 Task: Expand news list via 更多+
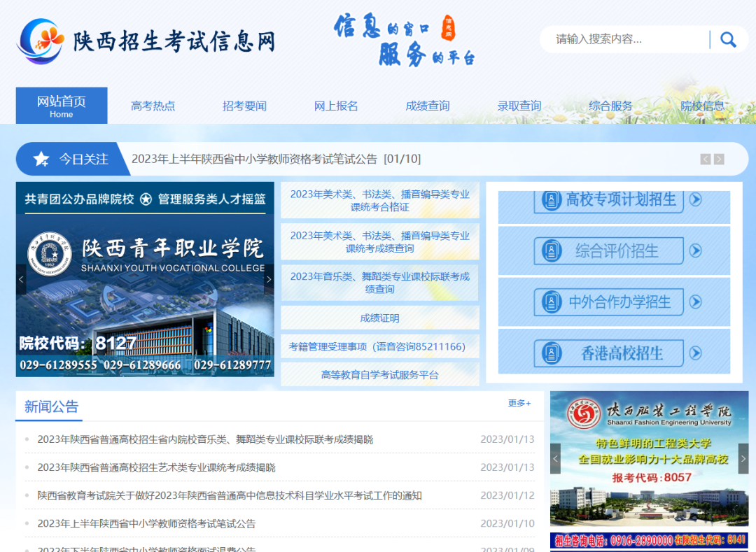519,404
